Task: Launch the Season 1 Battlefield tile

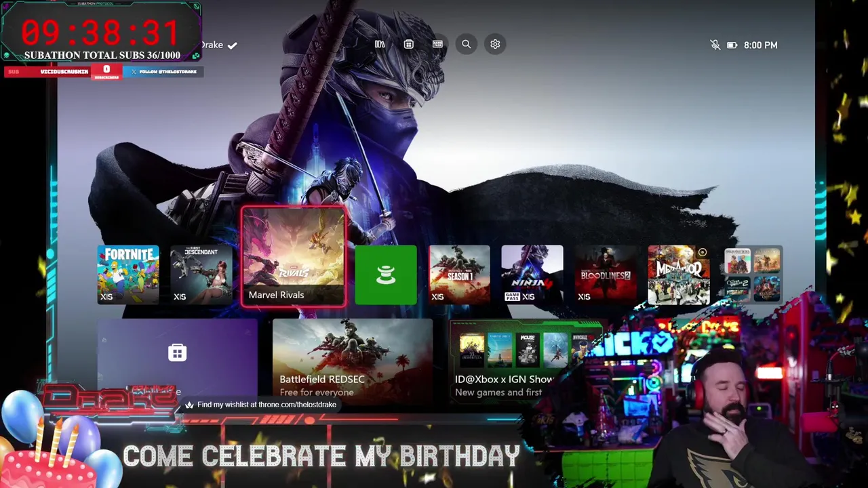Action: [459, 274]
